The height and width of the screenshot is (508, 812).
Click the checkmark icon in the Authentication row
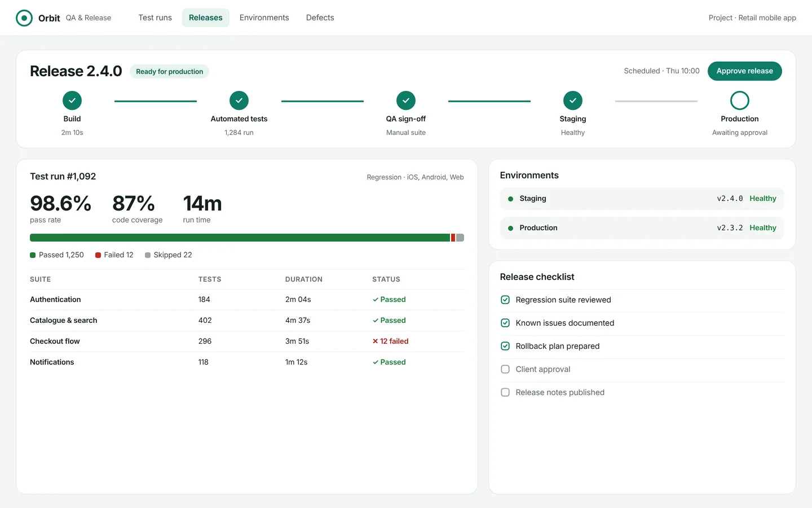[375, 300]
